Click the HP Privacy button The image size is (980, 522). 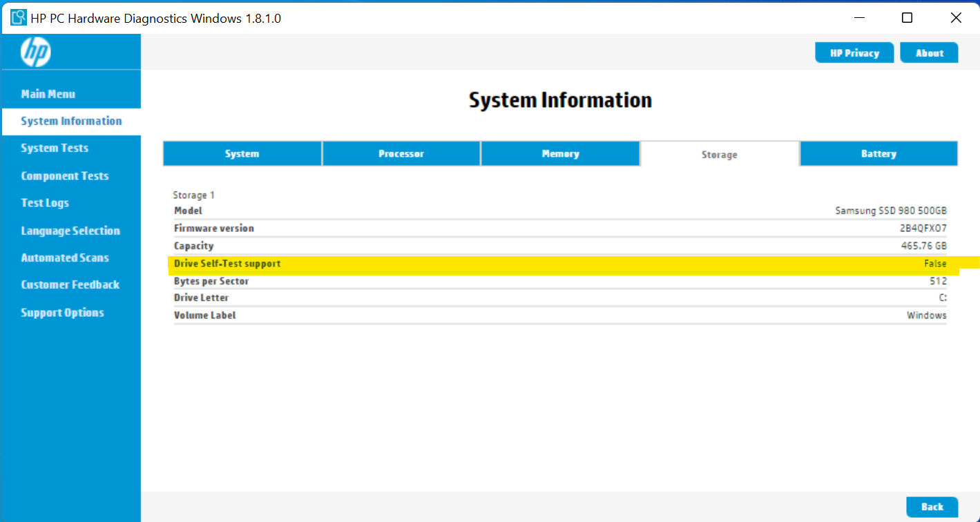[x=854, y=53]
